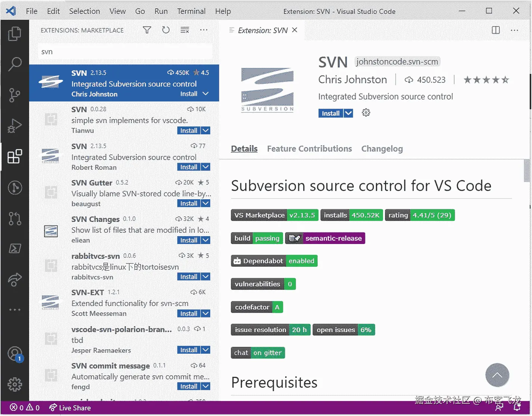Click the feedback icon in status bar
This screenshot has height=416, width=532.
(x=499, y=408)
